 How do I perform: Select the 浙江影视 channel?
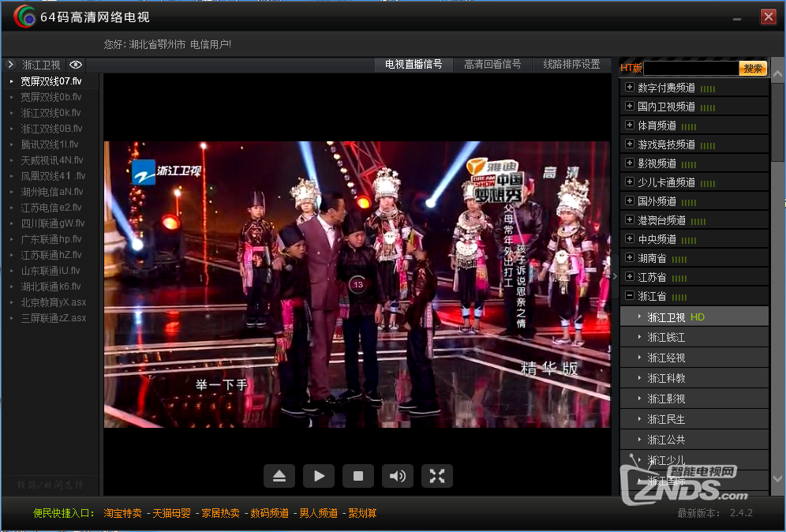click(694, 399)
